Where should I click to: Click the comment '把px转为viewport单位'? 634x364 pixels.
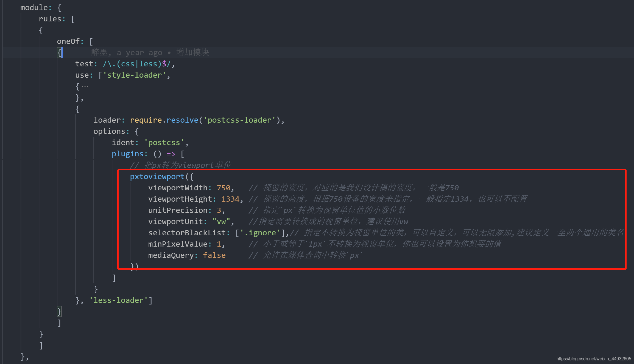(188, 165)
